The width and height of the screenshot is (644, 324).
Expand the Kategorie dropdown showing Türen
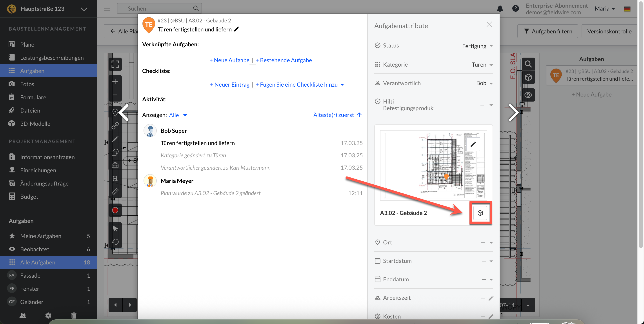[x=482, y=65]
